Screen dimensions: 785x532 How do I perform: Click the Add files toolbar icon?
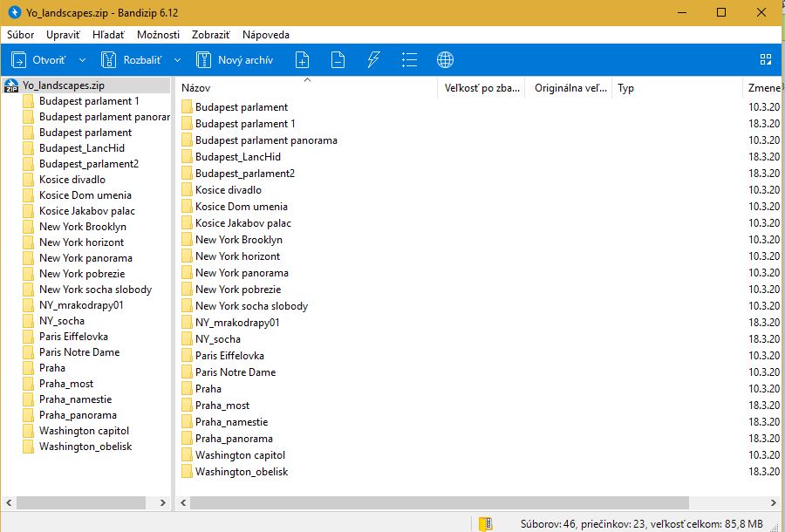(302, 60)
